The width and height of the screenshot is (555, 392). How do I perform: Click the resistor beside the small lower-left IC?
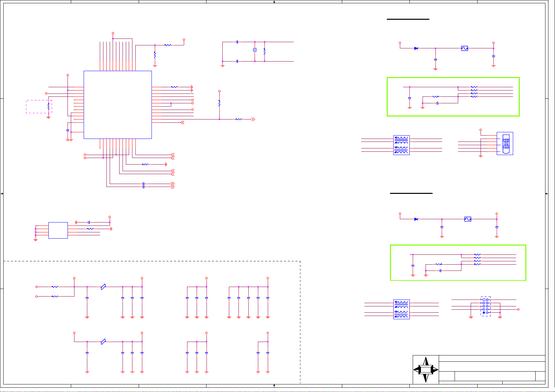90,229
